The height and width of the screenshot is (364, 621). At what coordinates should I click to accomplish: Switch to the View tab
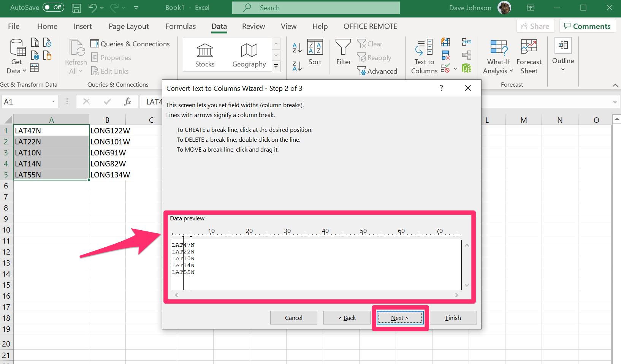pos(288,26)
